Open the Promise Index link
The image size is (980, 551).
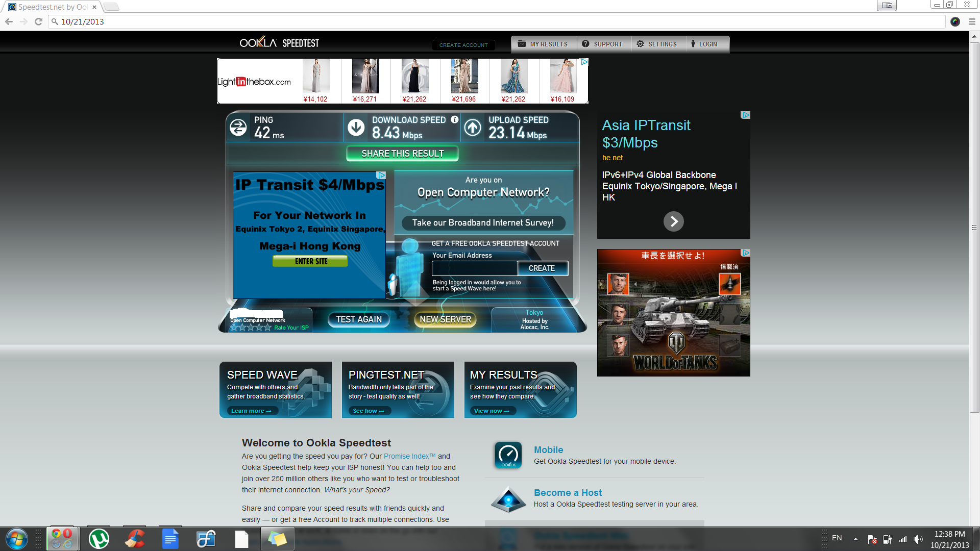(409, 456)
